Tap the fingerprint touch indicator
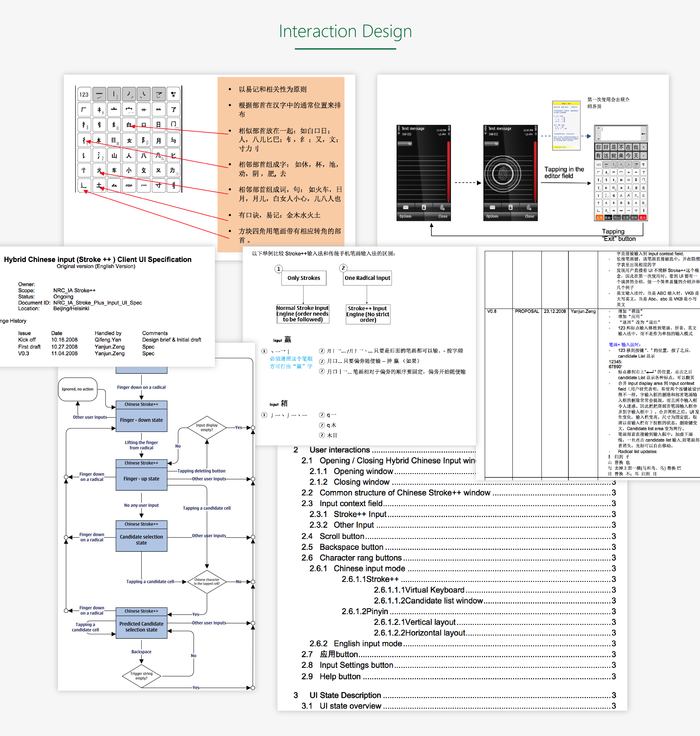The width and height of the screenshot is (700, 736). point(503,174)
